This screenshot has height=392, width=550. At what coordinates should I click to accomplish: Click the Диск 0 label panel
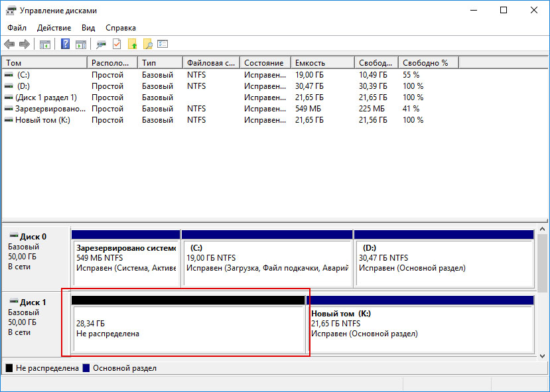point(35,259)
